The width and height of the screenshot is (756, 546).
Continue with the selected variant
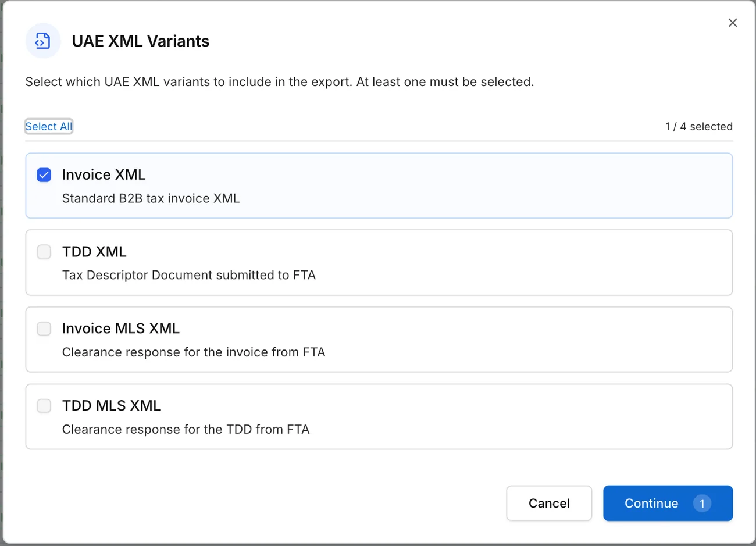coord(668,504)
